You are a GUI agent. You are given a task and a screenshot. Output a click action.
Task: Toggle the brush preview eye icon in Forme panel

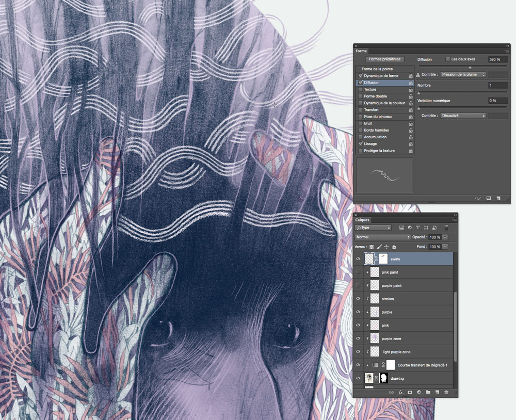pyautogui.click(x=478, y=198)
